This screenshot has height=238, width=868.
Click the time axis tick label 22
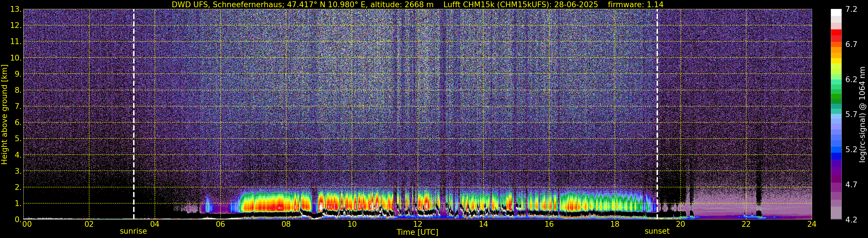coord(746,224)
